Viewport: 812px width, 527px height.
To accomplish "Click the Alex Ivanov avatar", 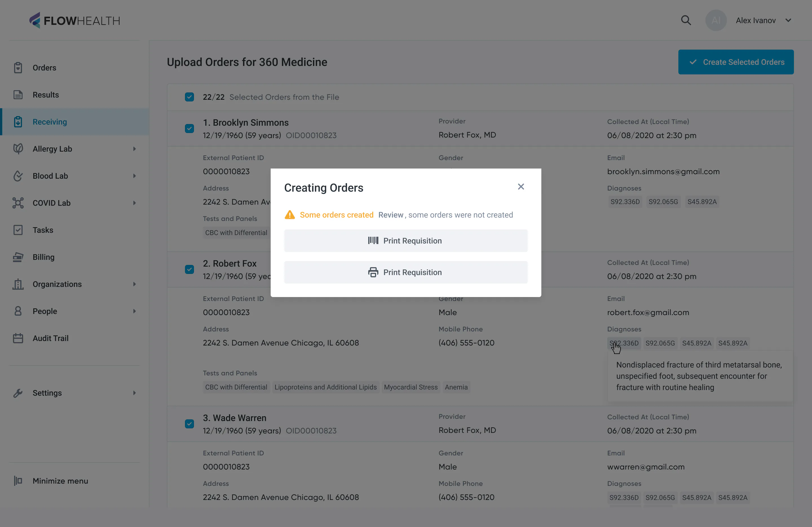I will pos(716,21).
